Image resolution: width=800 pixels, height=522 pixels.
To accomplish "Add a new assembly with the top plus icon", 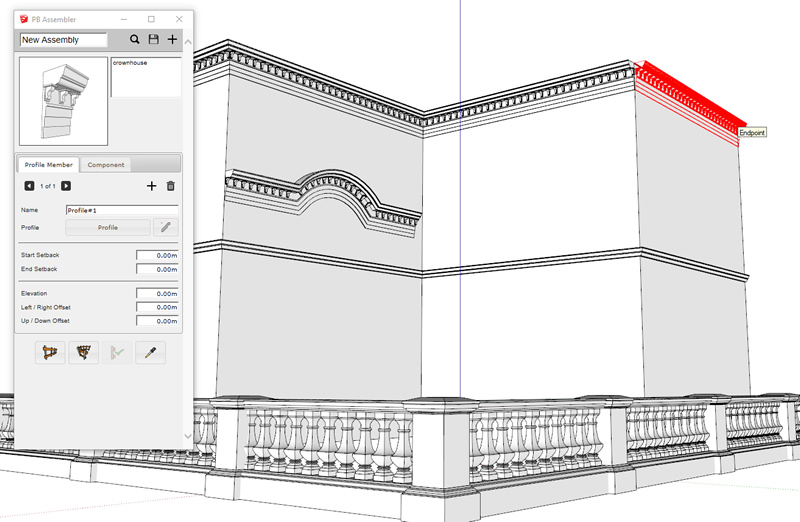I will coord(172,39).
